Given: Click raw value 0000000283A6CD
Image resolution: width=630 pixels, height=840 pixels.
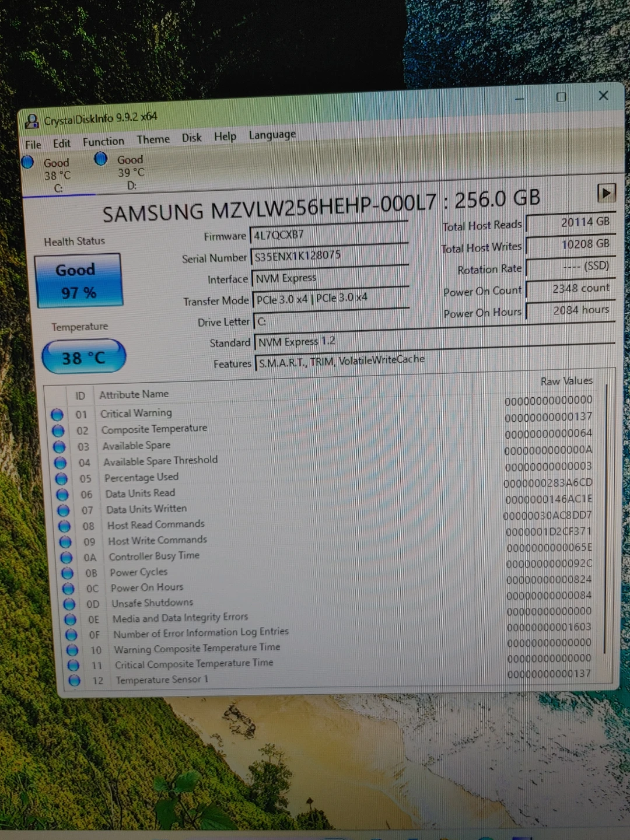Looking at the screenshot, I should [x=548, y=482].
